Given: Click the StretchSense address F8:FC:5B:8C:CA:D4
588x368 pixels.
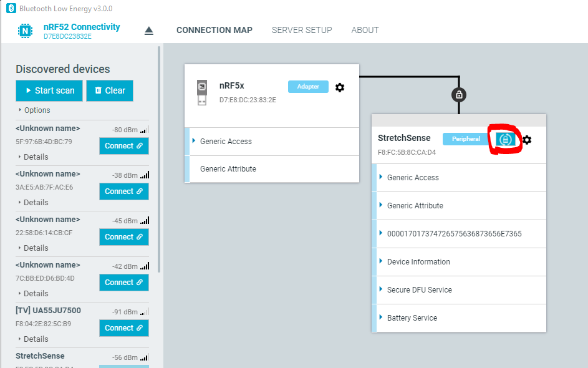Looking at the screenshot, I should coord(407,152).
